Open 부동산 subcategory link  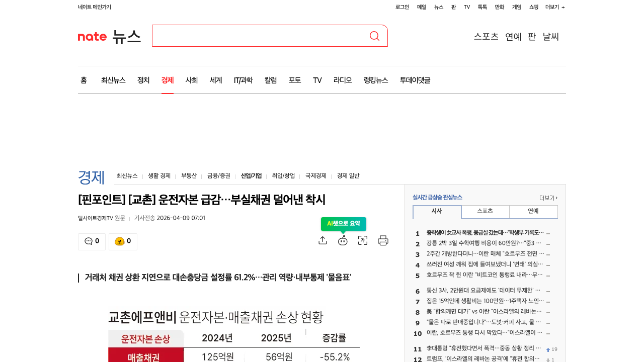[189, 176]
